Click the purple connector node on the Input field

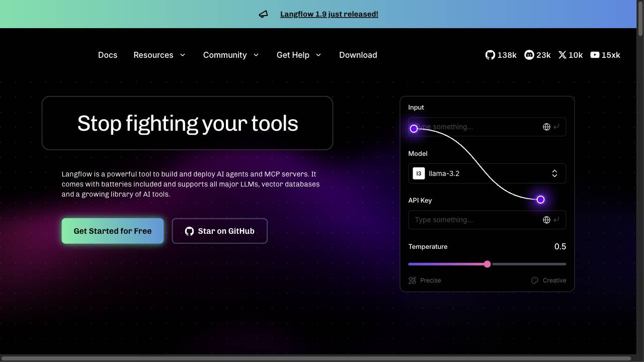414,129
